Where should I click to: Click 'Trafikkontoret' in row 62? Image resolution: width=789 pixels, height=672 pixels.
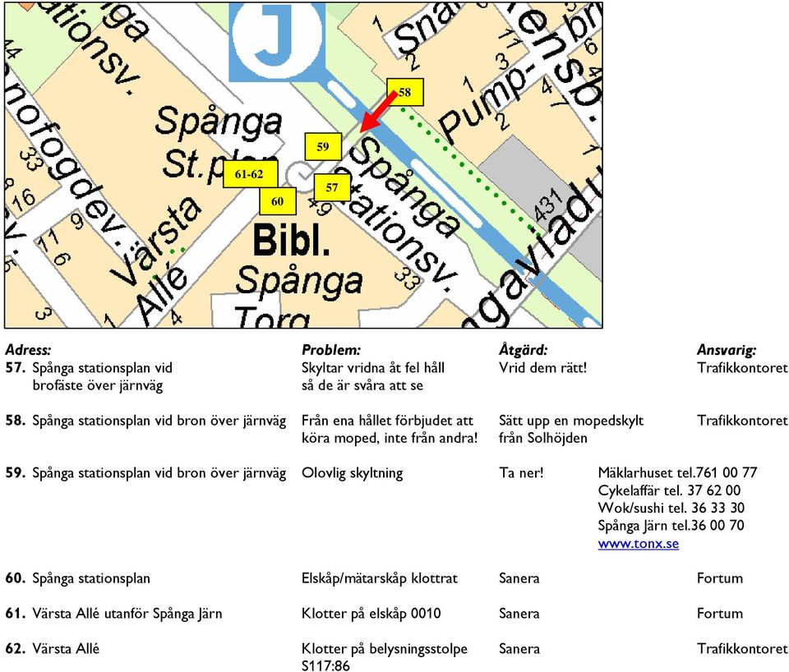coord(742,649)
